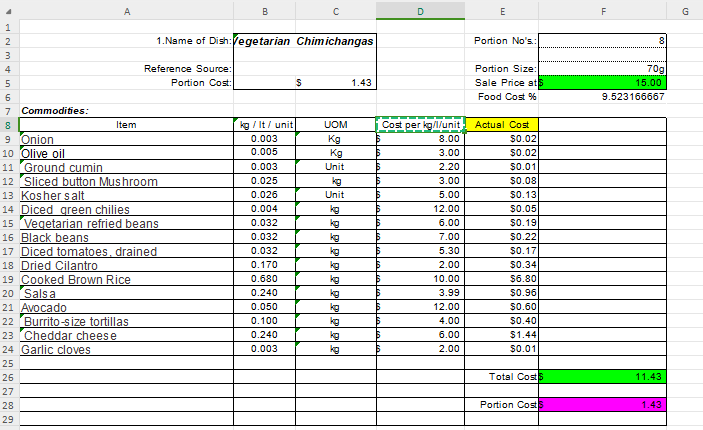Click the Salsa item cell

[x=126, y=293]
